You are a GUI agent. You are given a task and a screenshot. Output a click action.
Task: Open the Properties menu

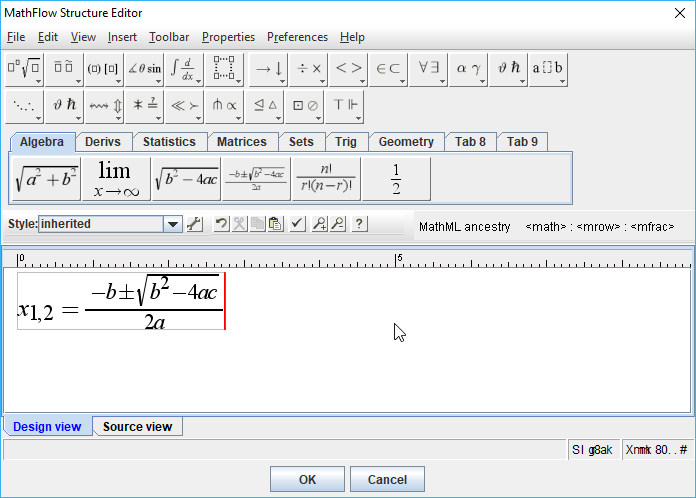pyautogui.click(x=228, y=37)
